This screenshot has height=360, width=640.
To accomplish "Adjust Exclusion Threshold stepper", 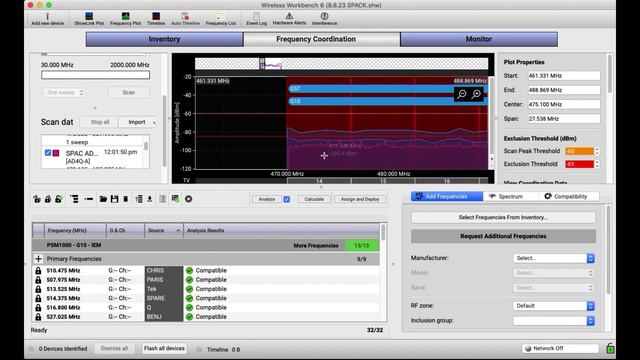I will [597, 164].
